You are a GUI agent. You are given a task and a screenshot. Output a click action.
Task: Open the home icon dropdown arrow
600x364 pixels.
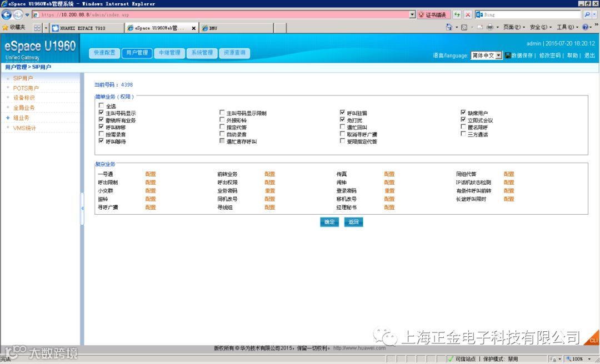tap(457, 28)
